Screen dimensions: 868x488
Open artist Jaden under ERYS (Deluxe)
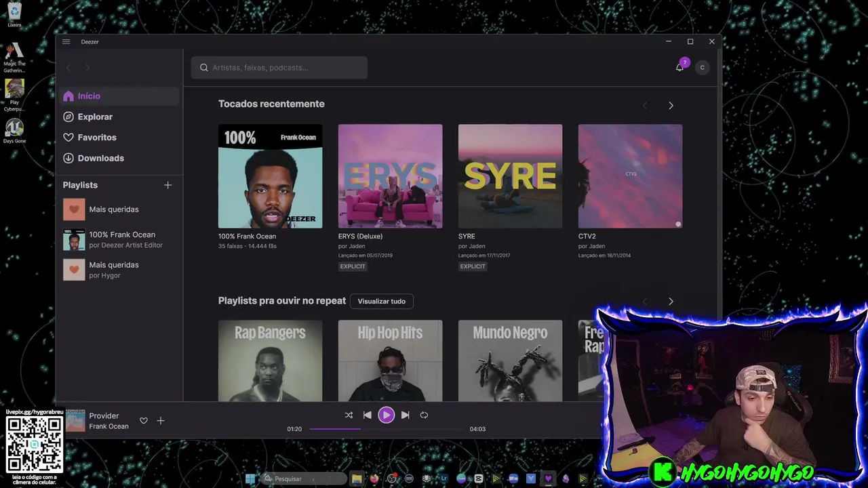(x=357, y=246)
